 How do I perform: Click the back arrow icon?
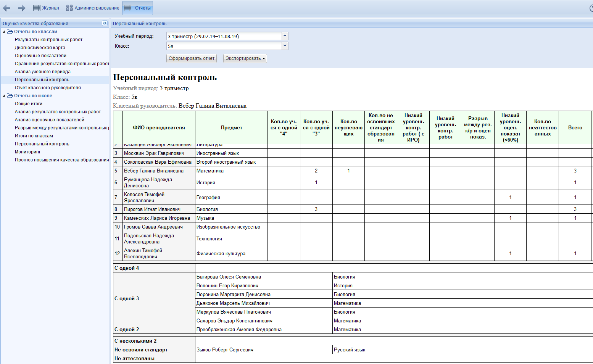6,8
